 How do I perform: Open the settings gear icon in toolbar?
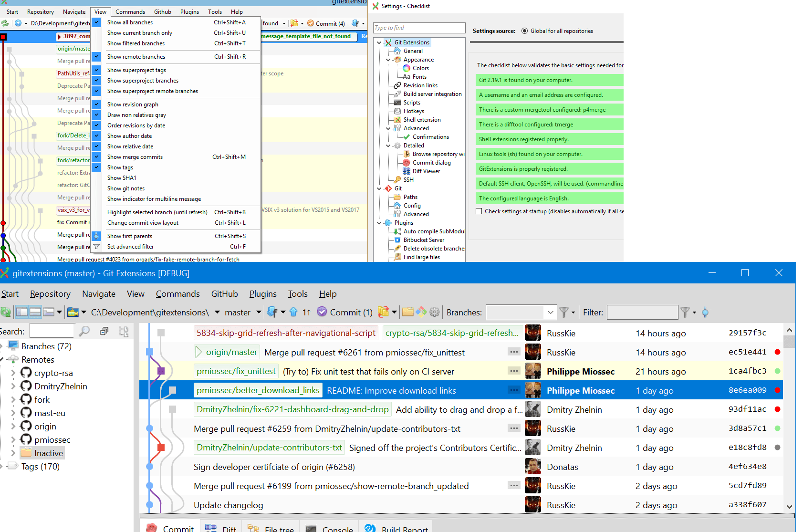[434, 313]
